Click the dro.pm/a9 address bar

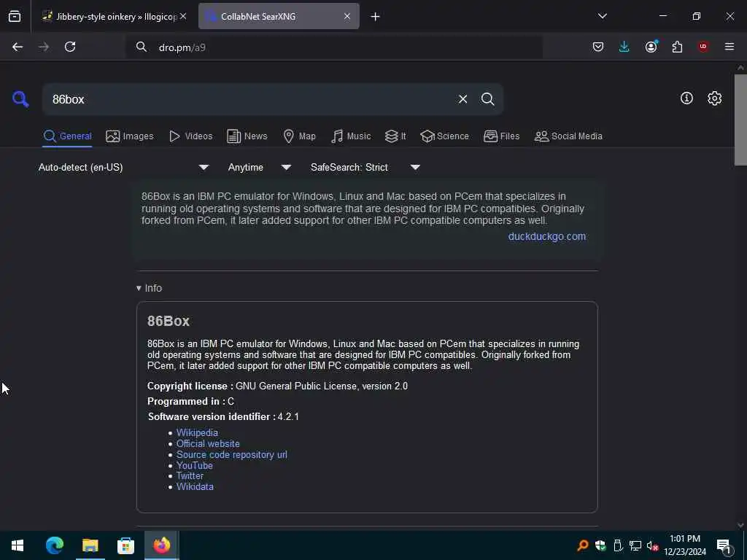pyautogui.click(x=333, y=47)
